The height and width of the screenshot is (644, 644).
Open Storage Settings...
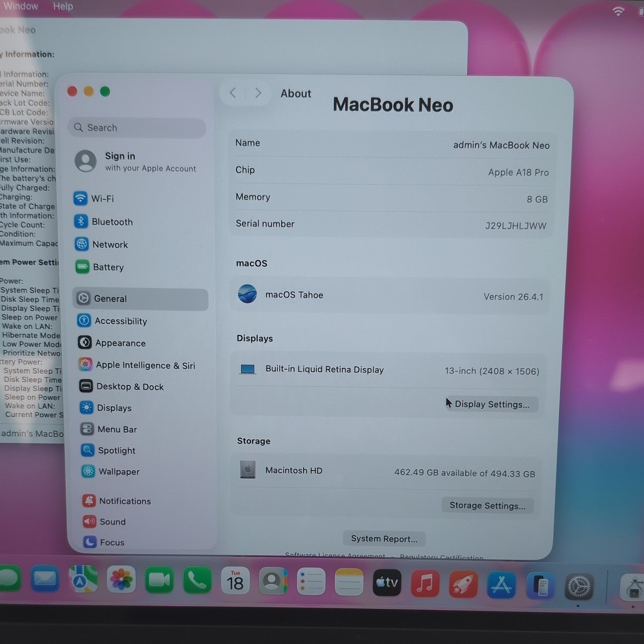pos(487,505)
